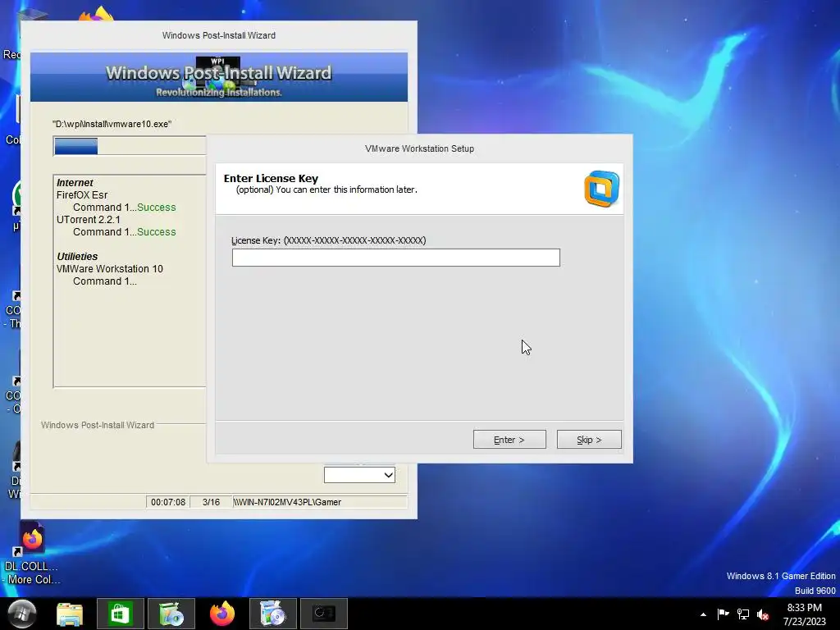840x630 pixels.
Task: Open Firefox from the taskbar
Action: (x=221, y=614)
